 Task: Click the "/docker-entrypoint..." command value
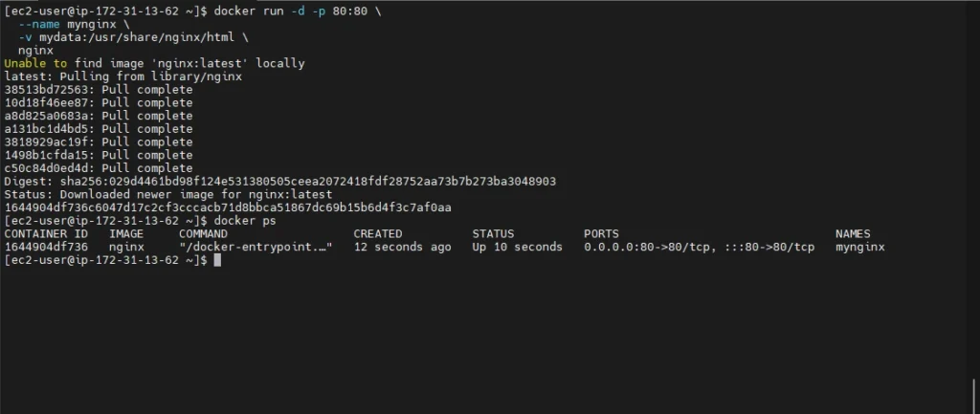coord(256,247)
